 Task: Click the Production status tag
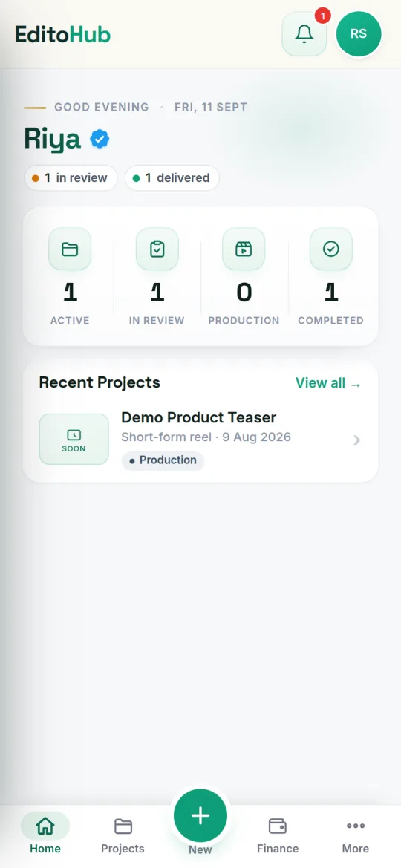[x=163, y=460]
